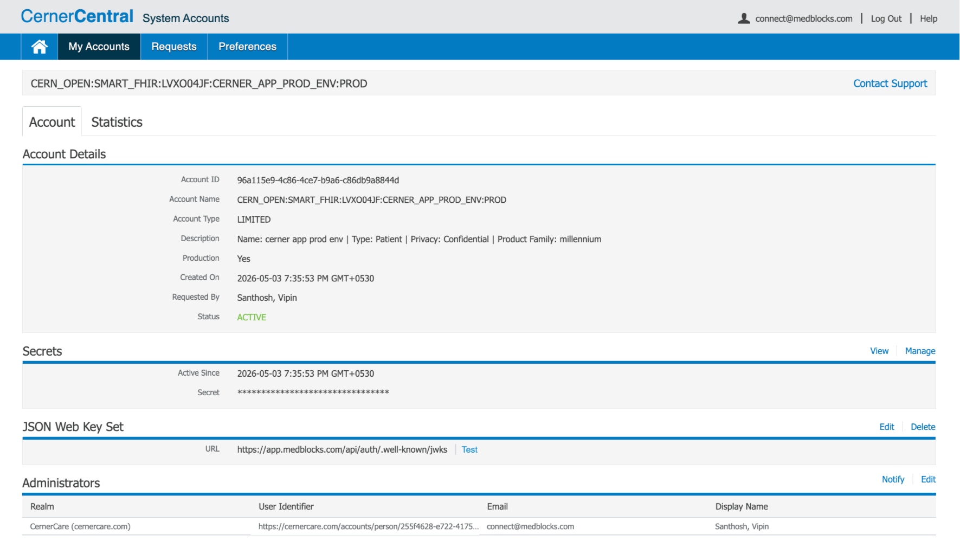This screenshot has height=560, width=960.
Task: Click the ACTIVE status value
Action: [252, 317]
